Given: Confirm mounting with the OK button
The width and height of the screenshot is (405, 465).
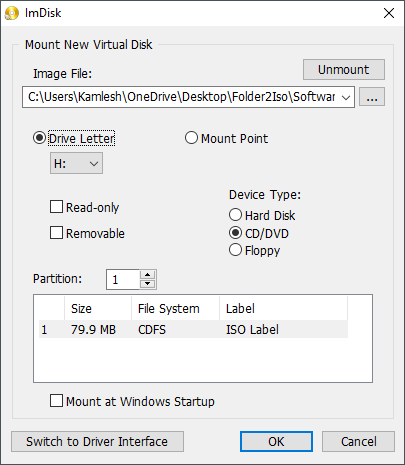Looking at the screenshot, I should (276, 442).
